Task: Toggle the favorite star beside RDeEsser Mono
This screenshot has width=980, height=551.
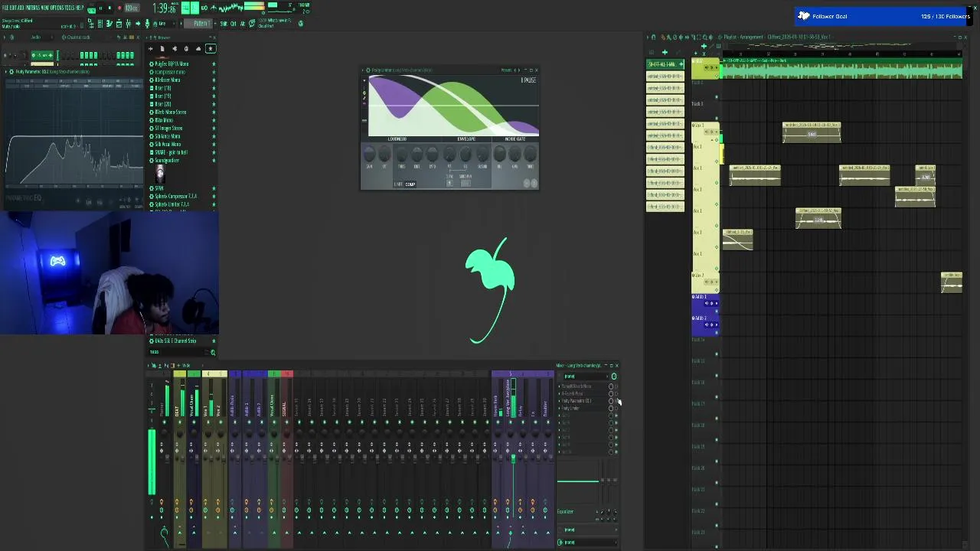Action: (214, 80)
